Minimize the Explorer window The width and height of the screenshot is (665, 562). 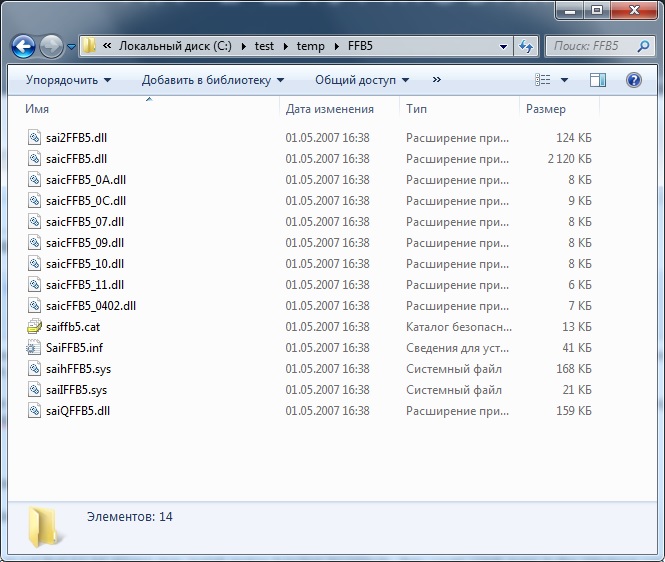pos(570,10)
